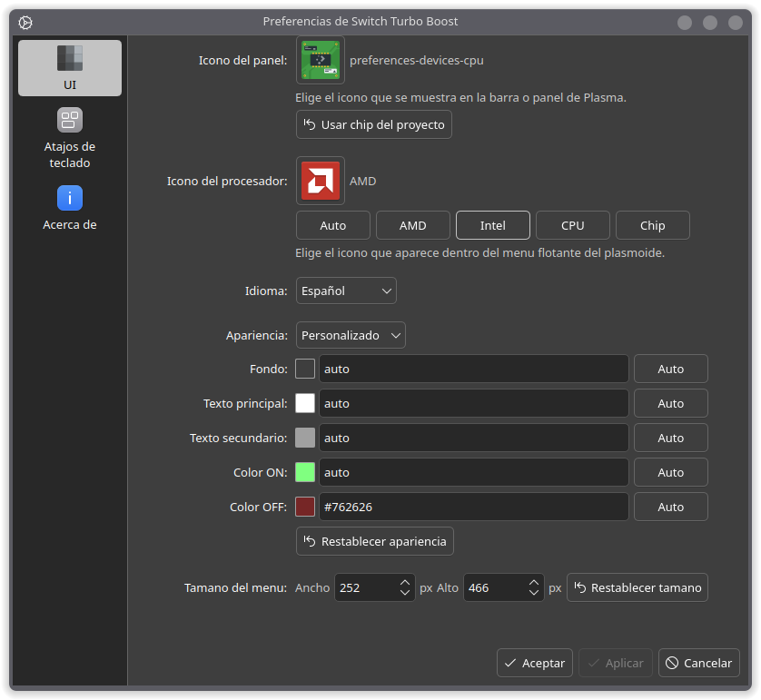Click the window settings icon in title bar
Viewport: 761px width, 700px height.
[25, 23]
